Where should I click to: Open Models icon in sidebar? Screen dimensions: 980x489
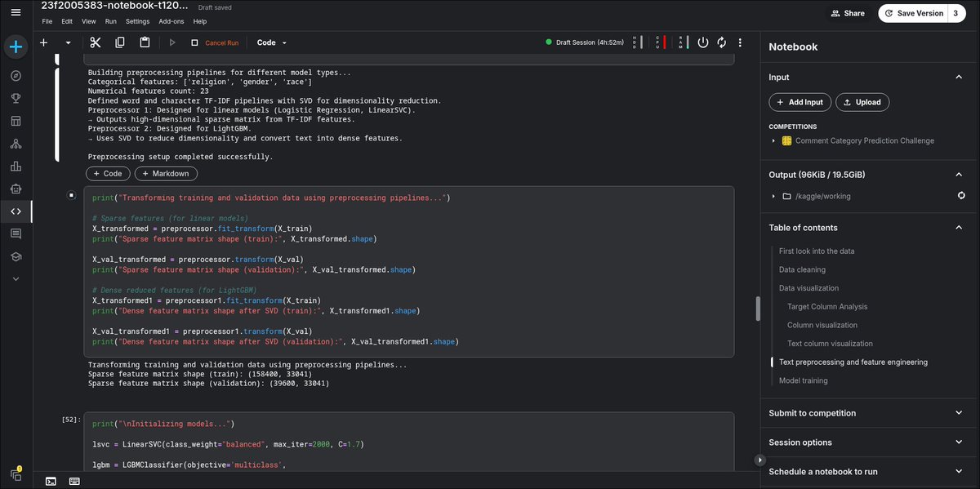(16, 144)
